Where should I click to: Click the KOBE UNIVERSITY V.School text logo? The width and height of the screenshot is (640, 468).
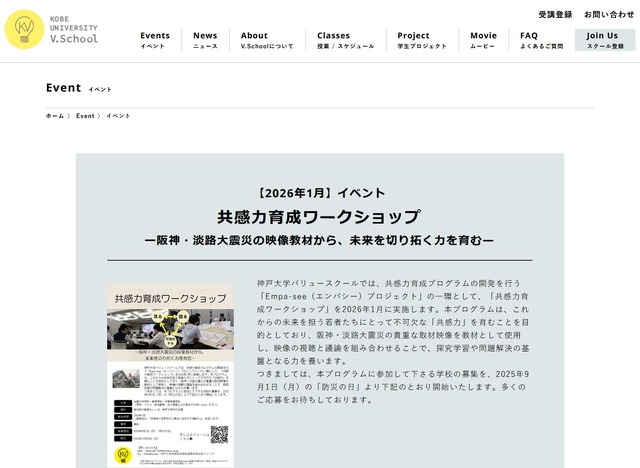[x=73, y=29]
